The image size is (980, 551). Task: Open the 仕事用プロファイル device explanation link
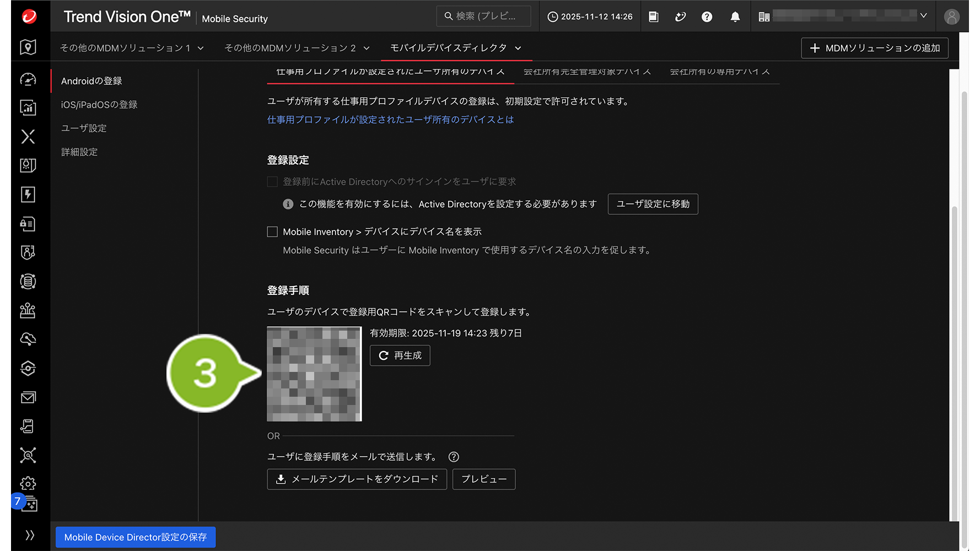[390, 120]
